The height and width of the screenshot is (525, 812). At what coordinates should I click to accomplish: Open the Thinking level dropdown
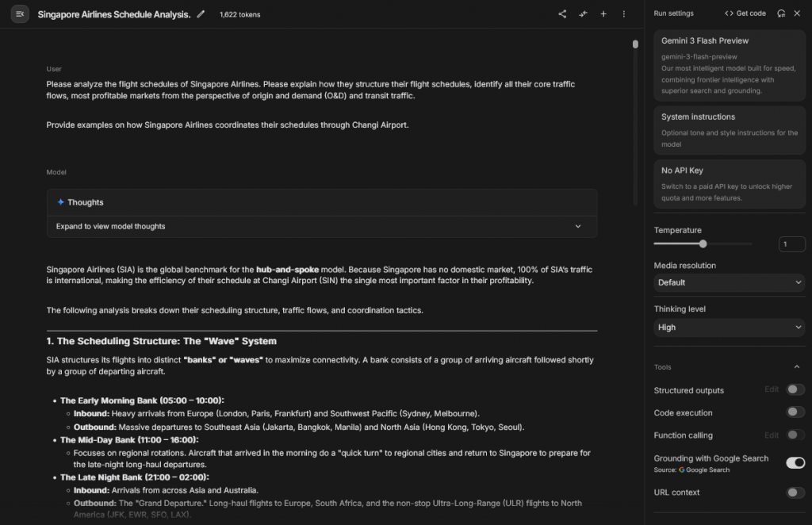pos(729,327)
